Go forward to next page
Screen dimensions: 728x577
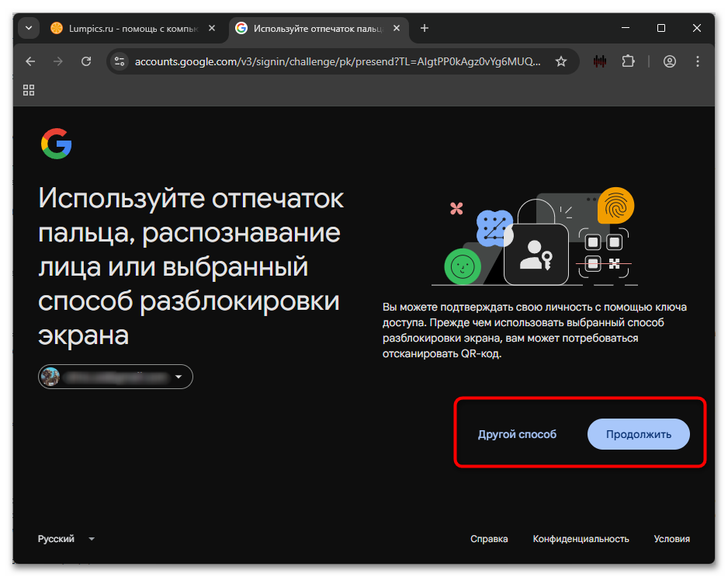click(58, 61)
